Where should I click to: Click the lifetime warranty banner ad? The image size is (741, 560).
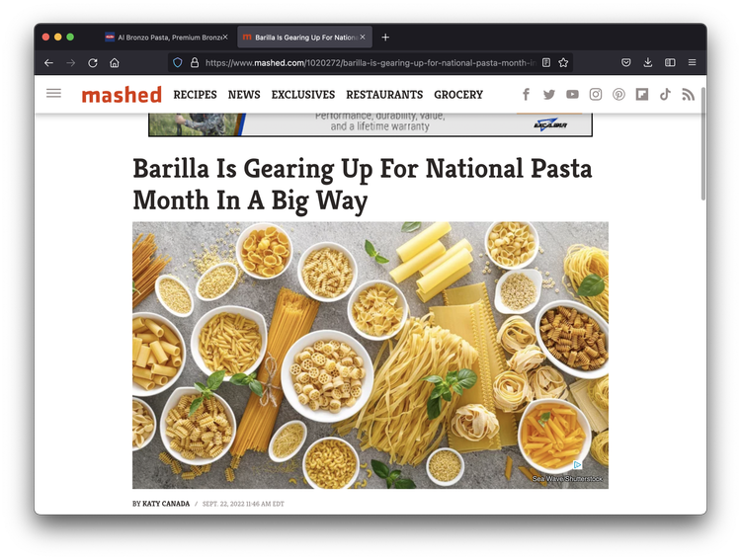pos(370,124)
